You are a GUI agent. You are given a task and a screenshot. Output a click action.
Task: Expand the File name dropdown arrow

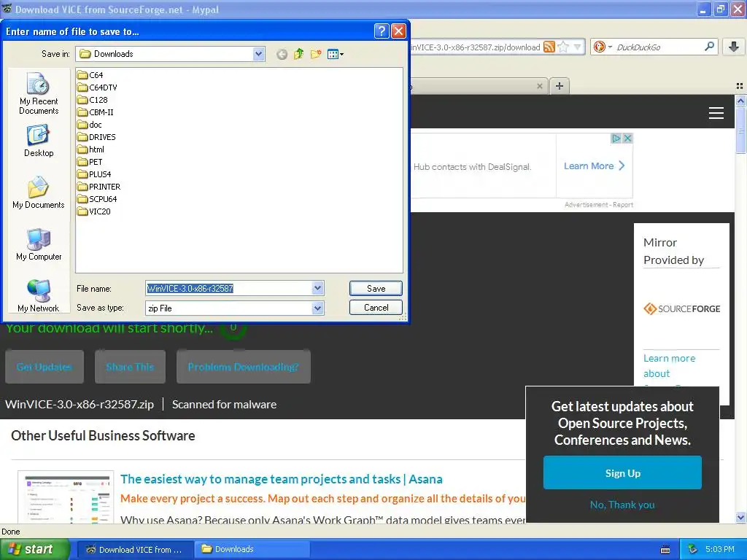318,288
